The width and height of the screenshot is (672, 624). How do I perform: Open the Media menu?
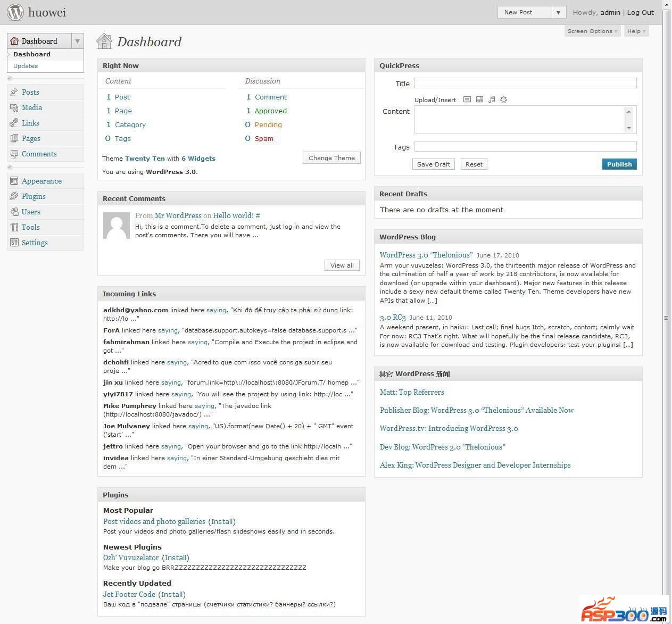pyautogui.click(x=32, y=107)
